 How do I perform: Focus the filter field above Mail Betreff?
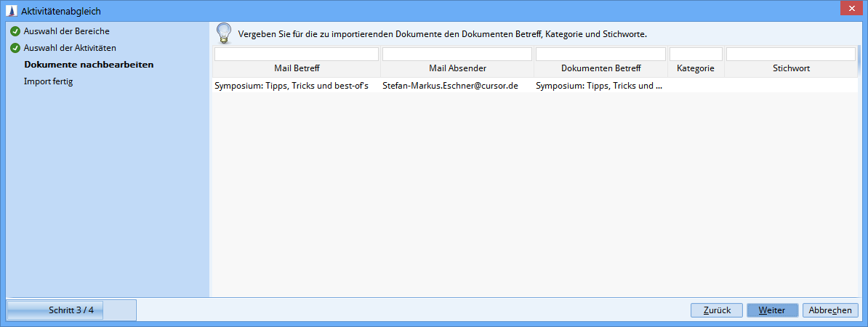pos(296,54)
